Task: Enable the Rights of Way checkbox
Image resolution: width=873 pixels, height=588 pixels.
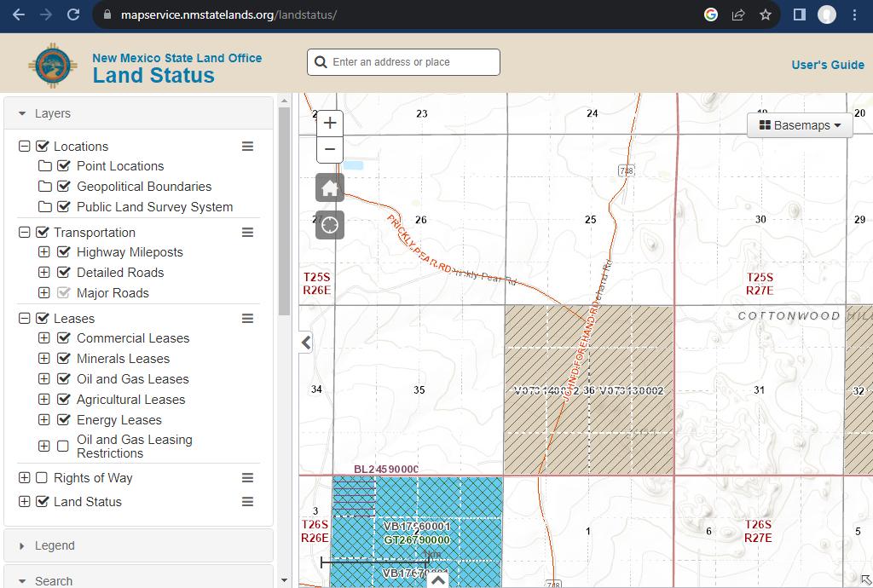Action: pyautogui.click(x=42, y=478)
